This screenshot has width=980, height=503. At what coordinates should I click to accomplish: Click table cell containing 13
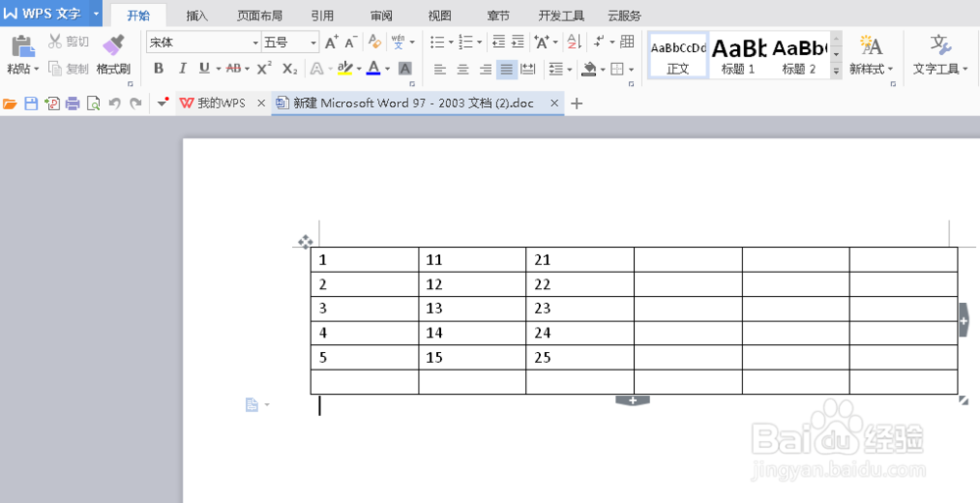tap(472, 309)
